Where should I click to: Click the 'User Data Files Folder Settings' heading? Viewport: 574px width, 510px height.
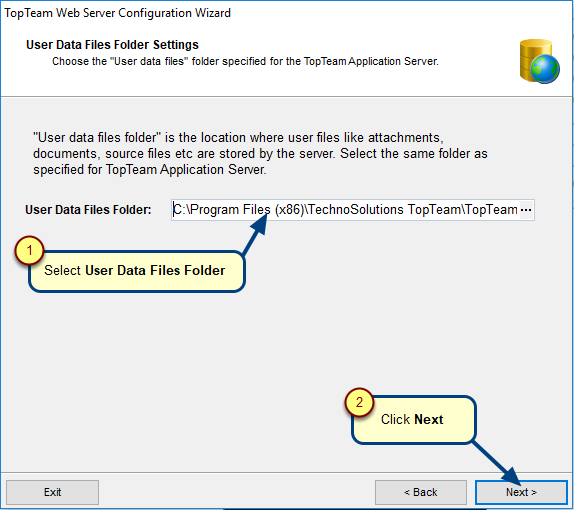112,45
